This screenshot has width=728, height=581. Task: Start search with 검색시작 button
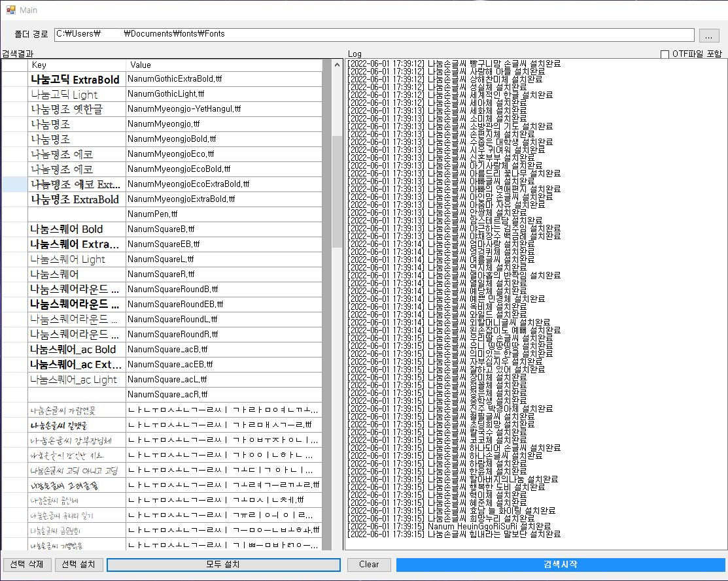click(x=561, y=564)
